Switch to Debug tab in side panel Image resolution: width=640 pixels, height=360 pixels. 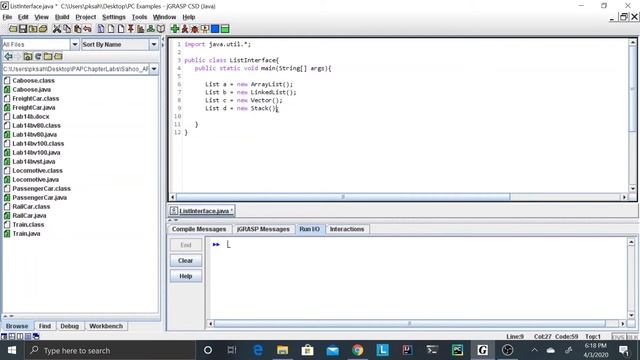[x=69, y=326]
